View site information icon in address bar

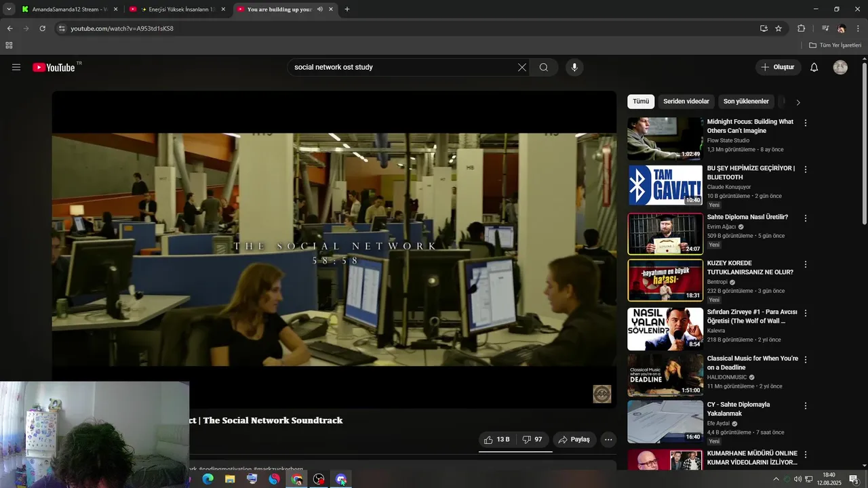(62, 28)
